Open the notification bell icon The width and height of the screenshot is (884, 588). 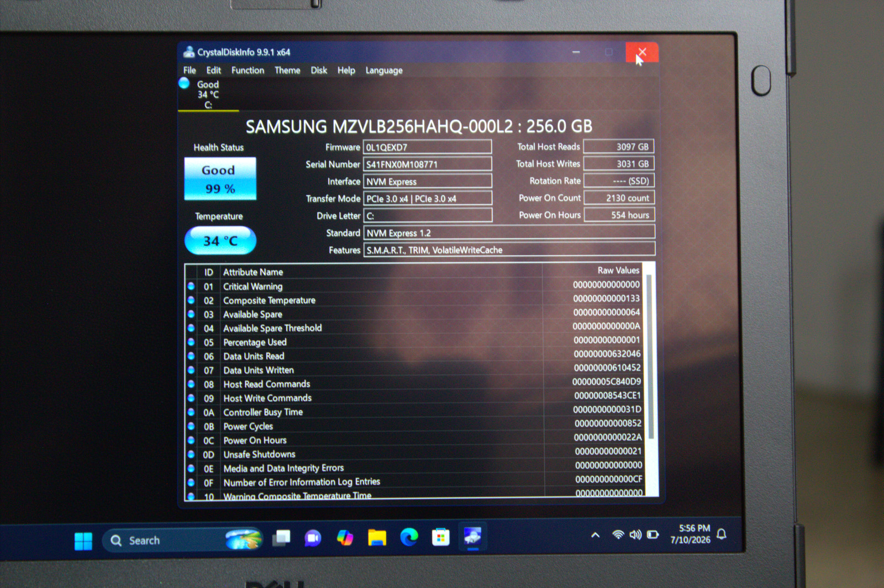coord(722,533)
